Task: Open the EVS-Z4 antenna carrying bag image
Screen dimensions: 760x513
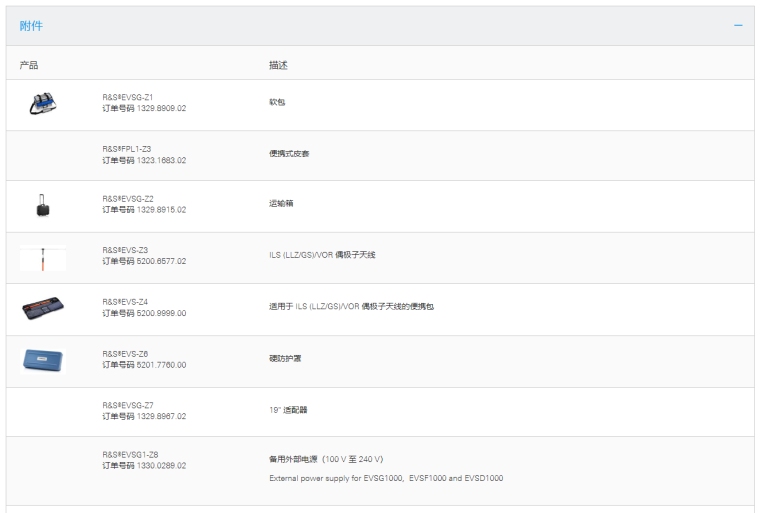Action: 43,308
